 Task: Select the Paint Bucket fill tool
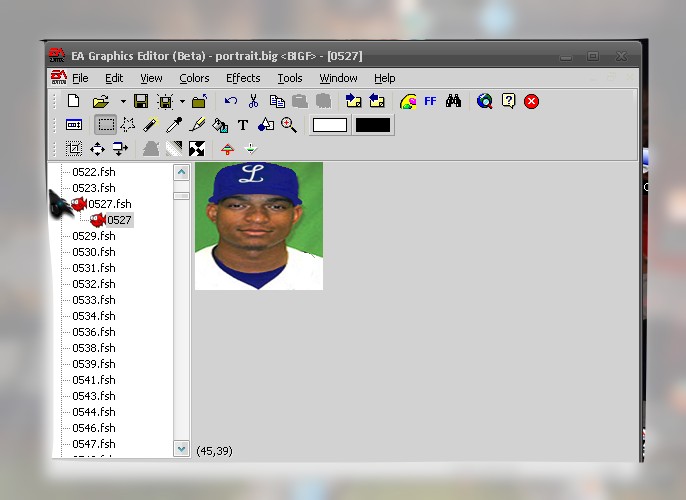(x=220, y=125)
